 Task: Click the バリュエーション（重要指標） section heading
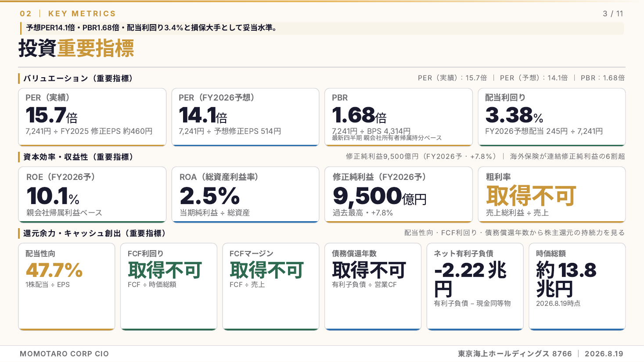[x=78, y=79]
